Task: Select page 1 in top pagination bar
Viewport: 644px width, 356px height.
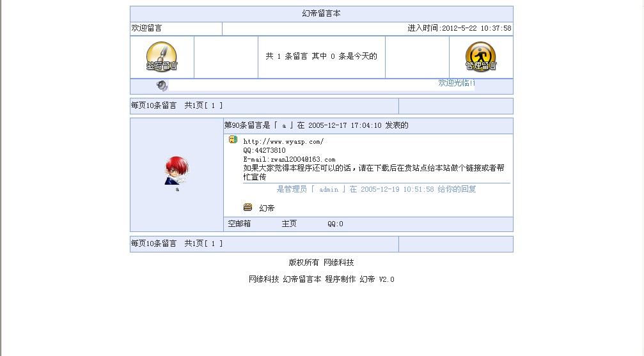Action: [x=213, y=105]
